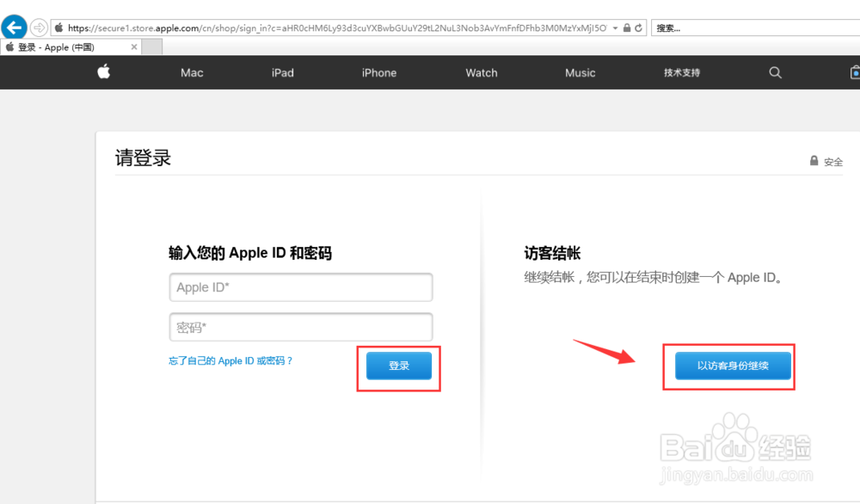This screenshot has height=504, width=860.
Task: Click the 忘了自己的 Apple ID 或密码 link
Action: click(230, 361)
